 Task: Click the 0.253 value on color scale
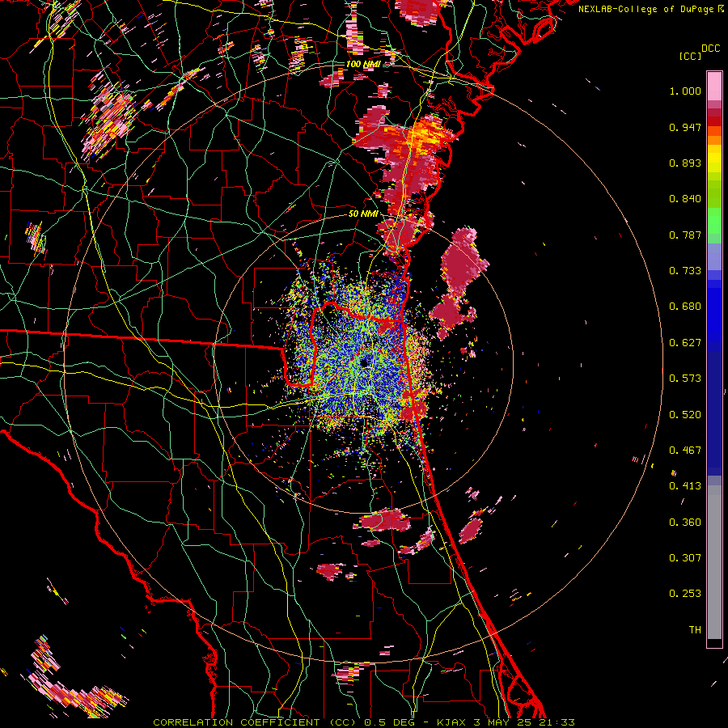pyautogui.click(x=685, y=594)
